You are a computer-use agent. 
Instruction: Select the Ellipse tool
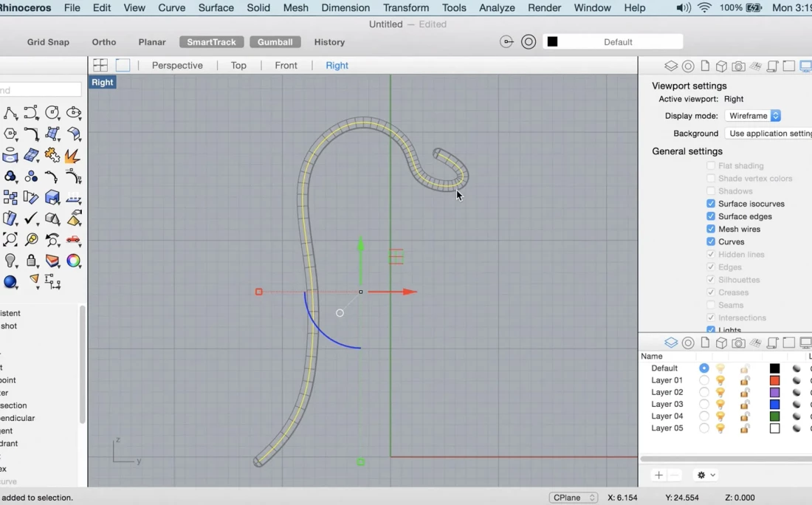[x=74, y=112]
